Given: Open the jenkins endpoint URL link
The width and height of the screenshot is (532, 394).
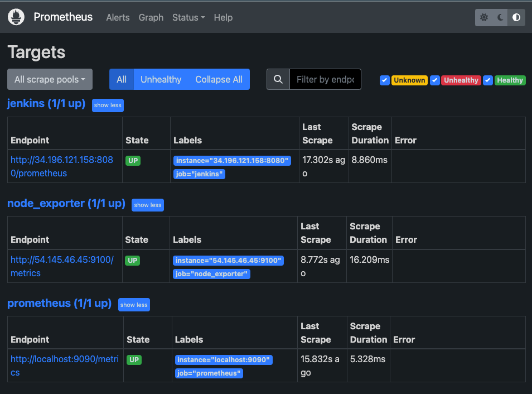Looking at the screenshot, I should click(x=61, y=166).
